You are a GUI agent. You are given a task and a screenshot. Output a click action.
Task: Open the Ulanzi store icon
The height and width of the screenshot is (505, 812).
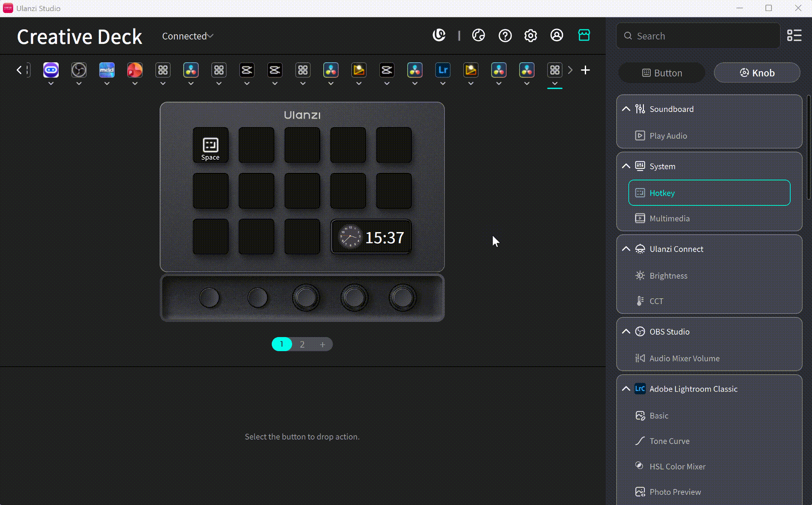[x=584, y=35]
